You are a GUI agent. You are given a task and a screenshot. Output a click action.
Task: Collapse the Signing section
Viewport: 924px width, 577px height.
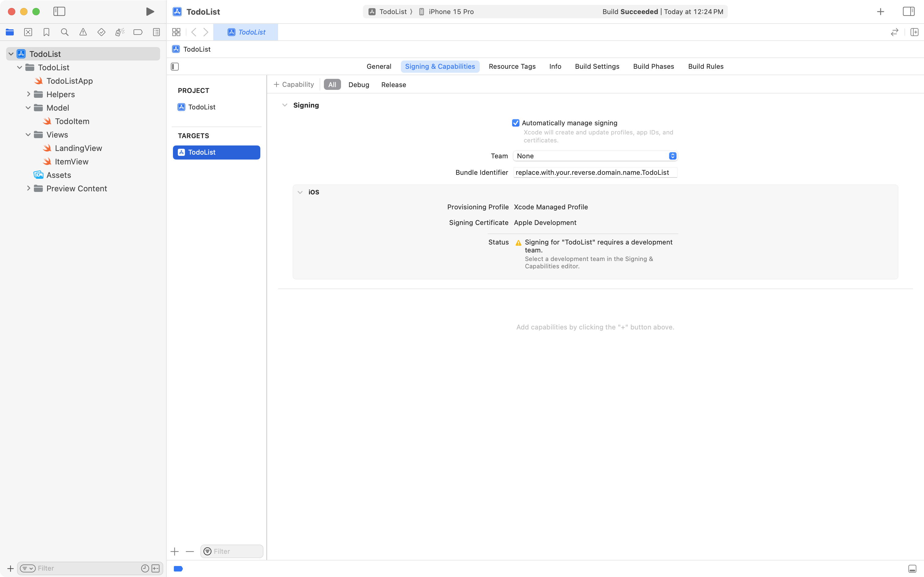pos(284,105)
